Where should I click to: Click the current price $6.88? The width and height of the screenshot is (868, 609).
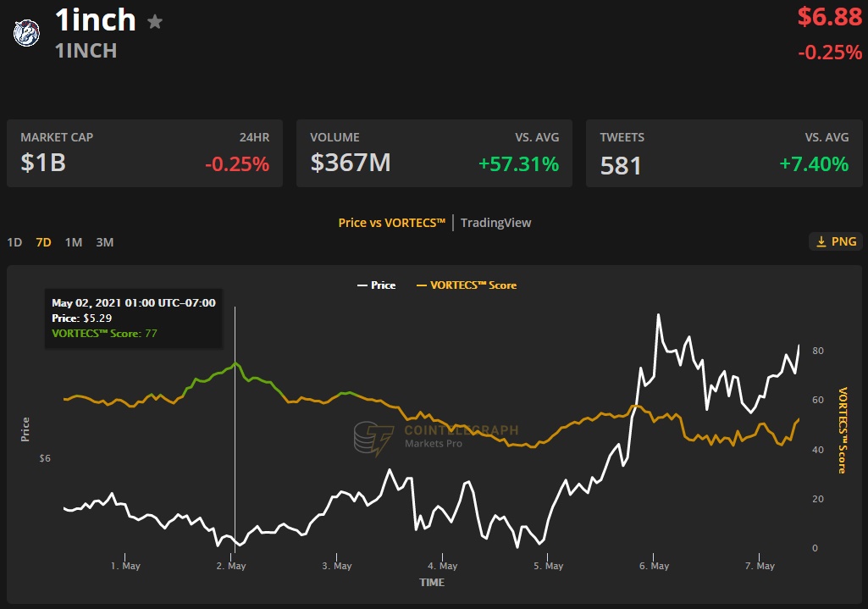(830, 17)
